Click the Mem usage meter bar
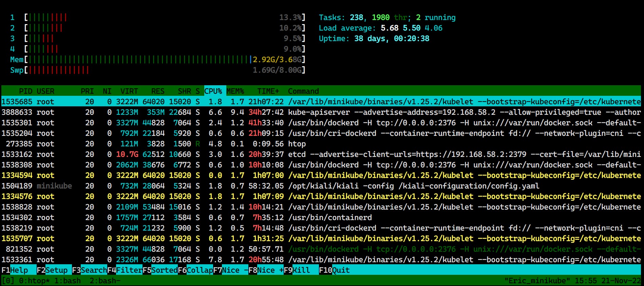 (x=165, y=59)
